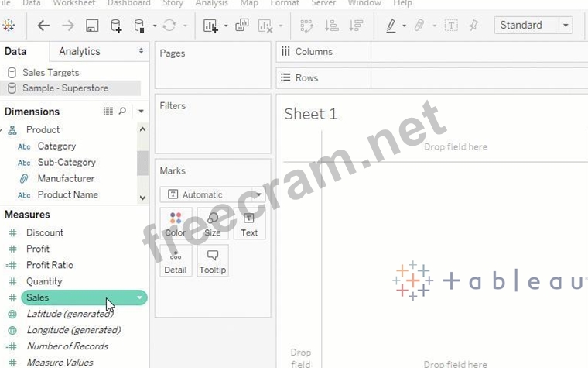Image resolution: width=588 pixels, height=368 pixels.
Task: Open the Map menu
Action: 249,3
